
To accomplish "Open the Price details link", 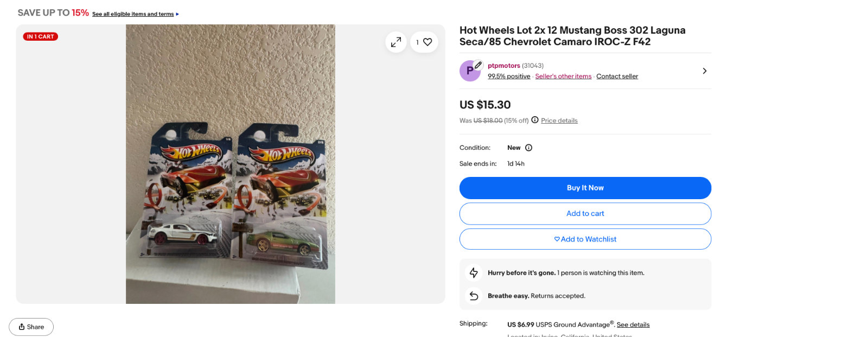I will tap(559, 120).
